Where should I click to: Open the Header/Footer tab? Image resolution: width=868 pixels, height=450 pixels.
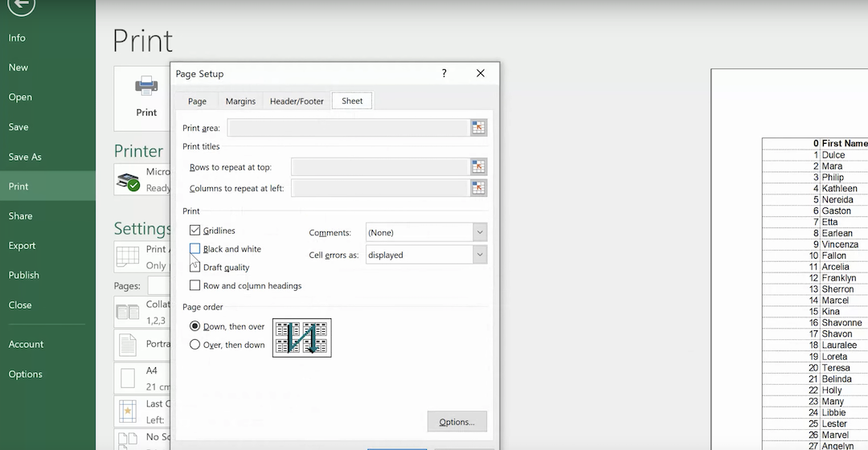click(x=297, y=101)
